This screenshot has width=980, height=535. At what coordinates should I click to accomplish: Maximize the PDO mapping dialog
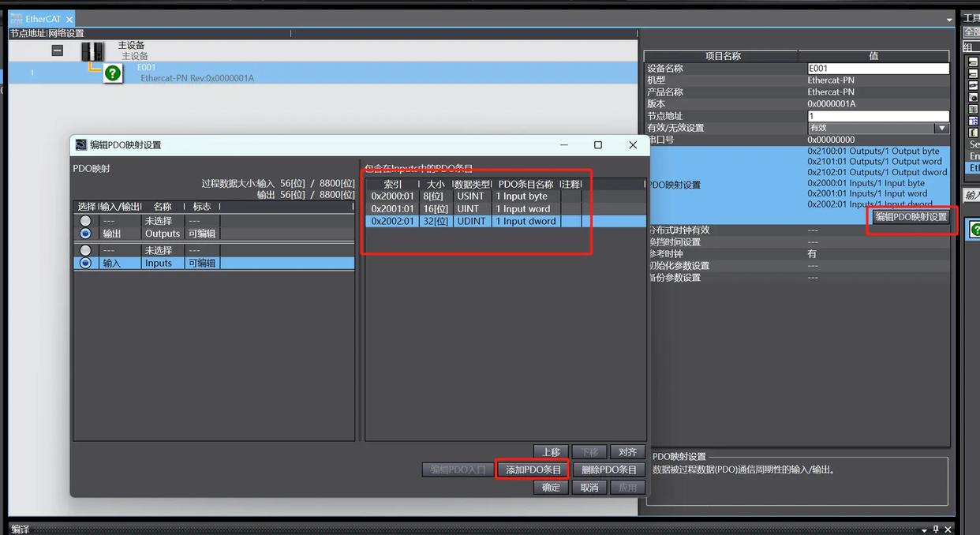click(x=597, y=145)
